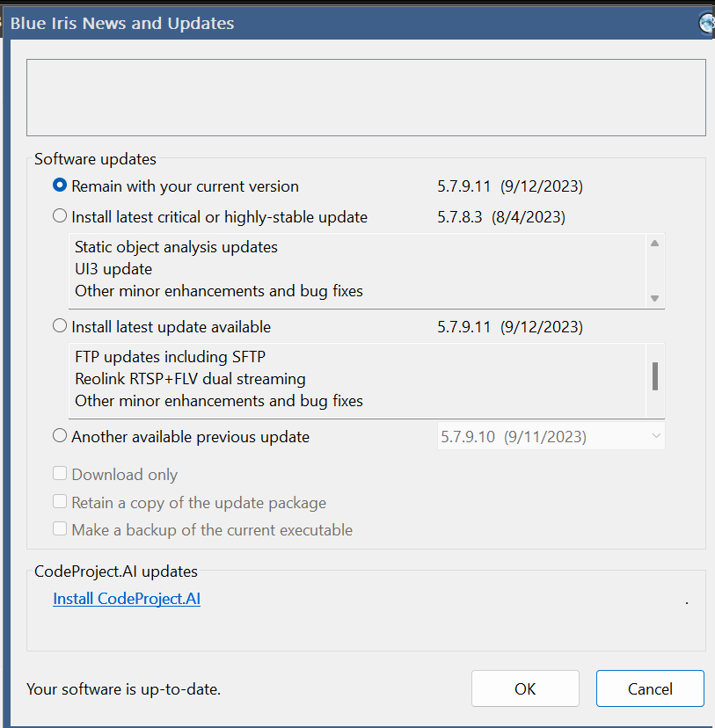715x728 pixels.
Task: Click the Blue Iris News and Updates title
Action: click(x=122, y=23)
